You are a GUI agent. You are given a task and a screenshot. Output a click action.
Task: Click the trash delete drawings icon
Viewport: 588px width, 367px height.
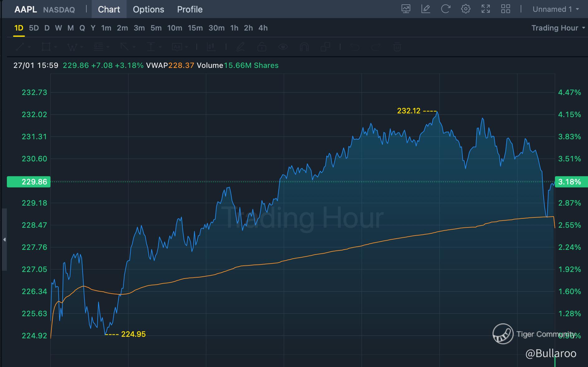[x=397, y=47]
